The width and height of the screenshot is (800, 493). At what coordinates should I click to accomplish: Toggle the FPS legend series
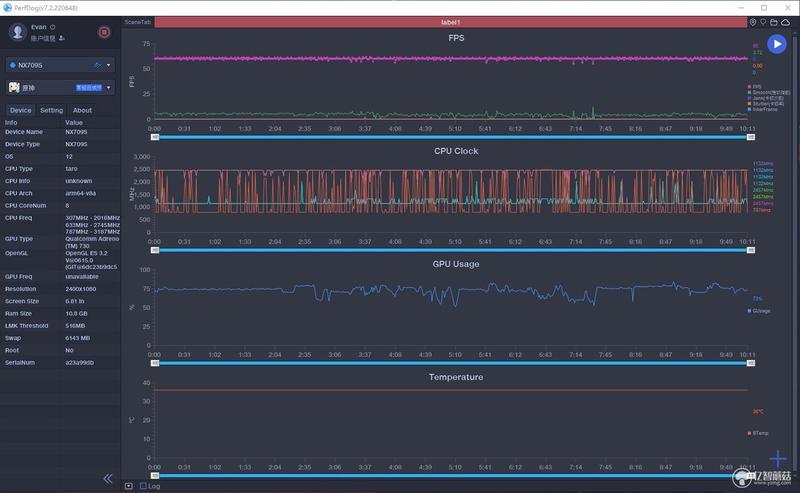755,87
